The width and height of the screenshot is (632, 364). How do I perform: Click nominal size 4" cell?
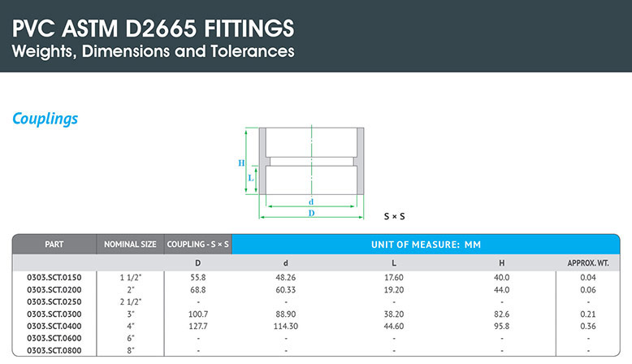click(x=131, y=326)
